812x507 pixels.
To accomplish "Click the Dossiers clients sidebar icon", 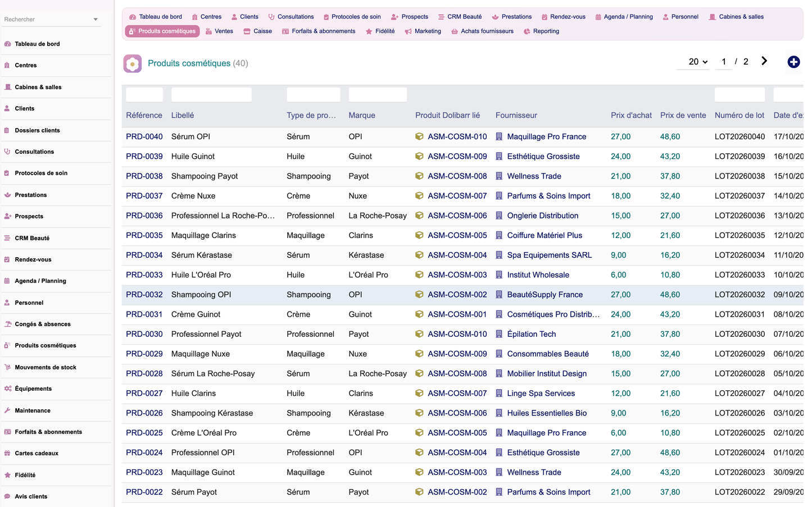I will (x=7, y=130).
